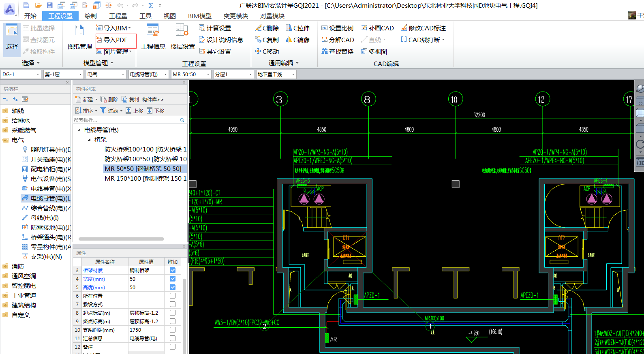Open the 开始 ribbon tab
Image resolution: width=644 pixels, height=354 pixels.
30,16
